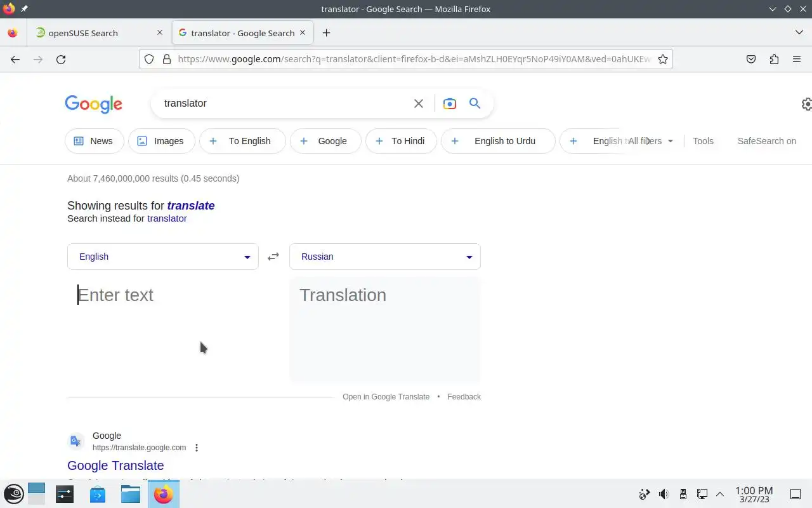Add the Google filter chip
The image size is (812, 508).
coord(325,141)
